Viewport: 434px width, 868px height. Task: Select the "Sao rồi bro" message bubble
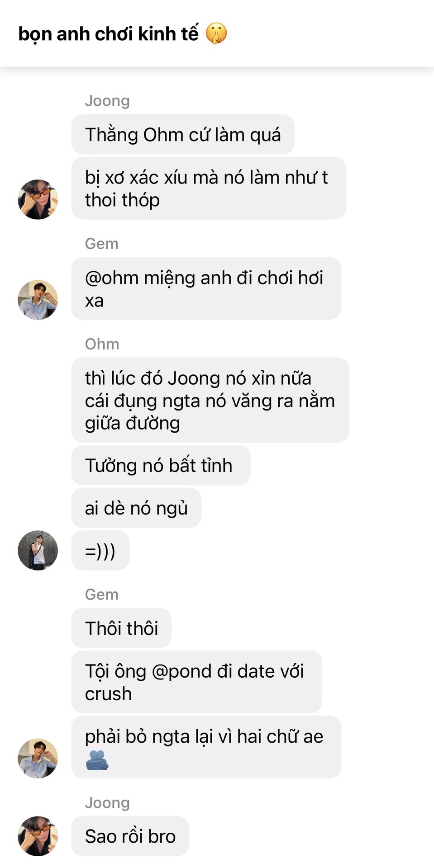(x=130, y=836)
